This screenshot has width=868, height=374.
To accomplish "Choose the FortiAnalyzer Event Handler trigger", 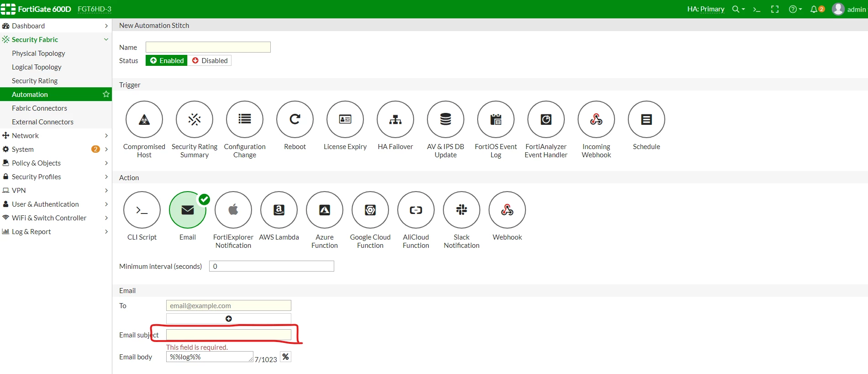I will pyautogui.click(x=546, y=119).
